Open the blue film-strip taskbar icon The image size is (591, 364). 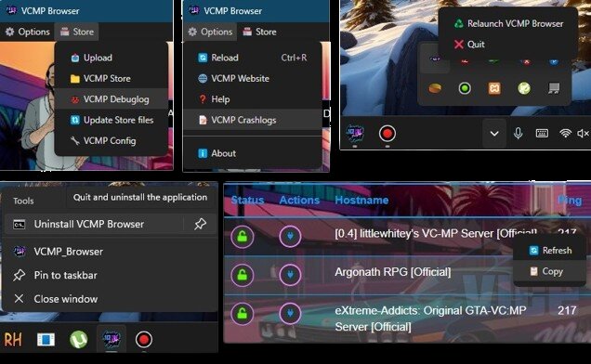(x=46, y=340)
